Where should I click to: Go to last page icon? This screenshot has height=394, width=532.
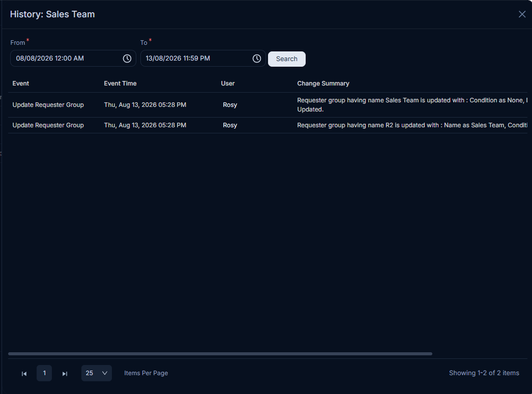tap(65, 374)
